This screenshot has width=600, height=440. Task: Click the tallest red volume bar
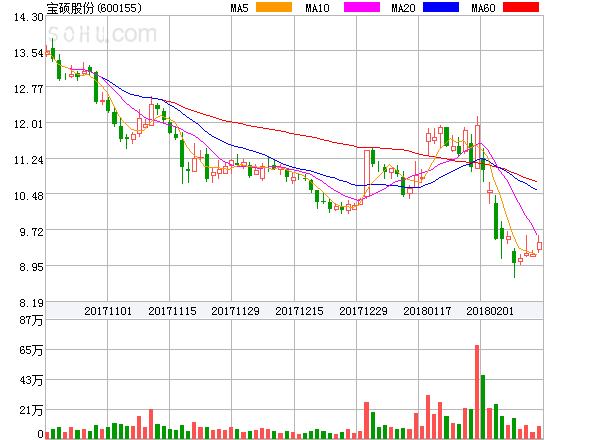coord(477,391)
